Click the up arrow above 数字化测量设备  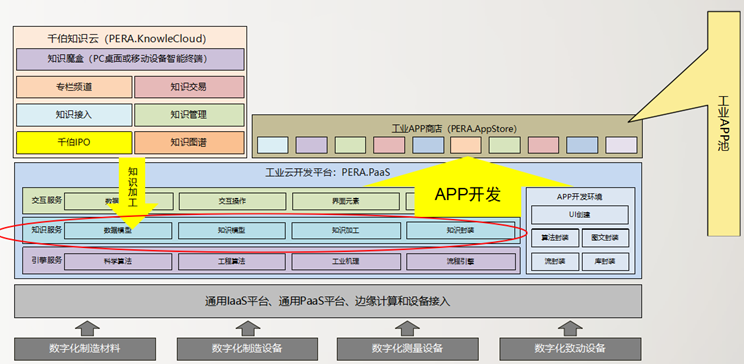pos(408,328)
